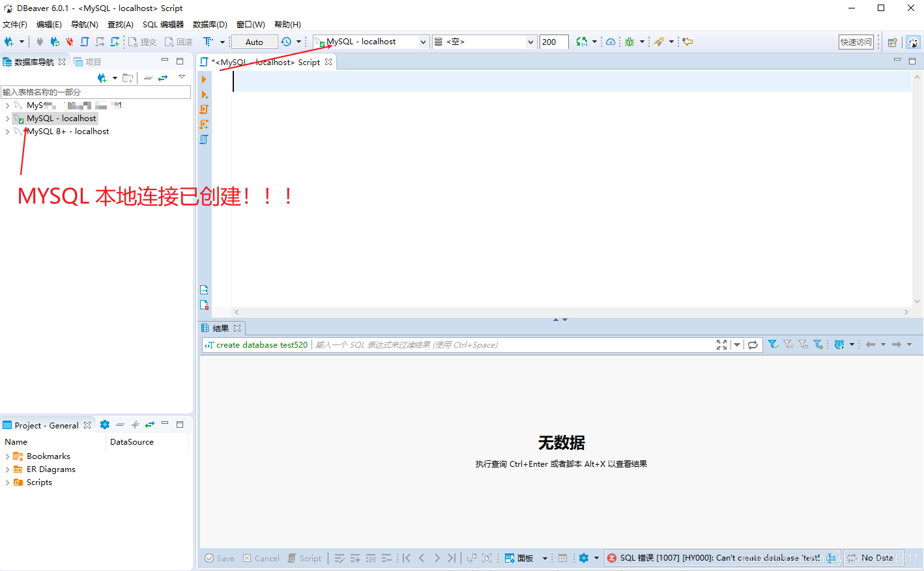The width and height of the screenshot is (924, 571).
Task: Click the transaction log clock icon
Action: click(x=286, y=42)
